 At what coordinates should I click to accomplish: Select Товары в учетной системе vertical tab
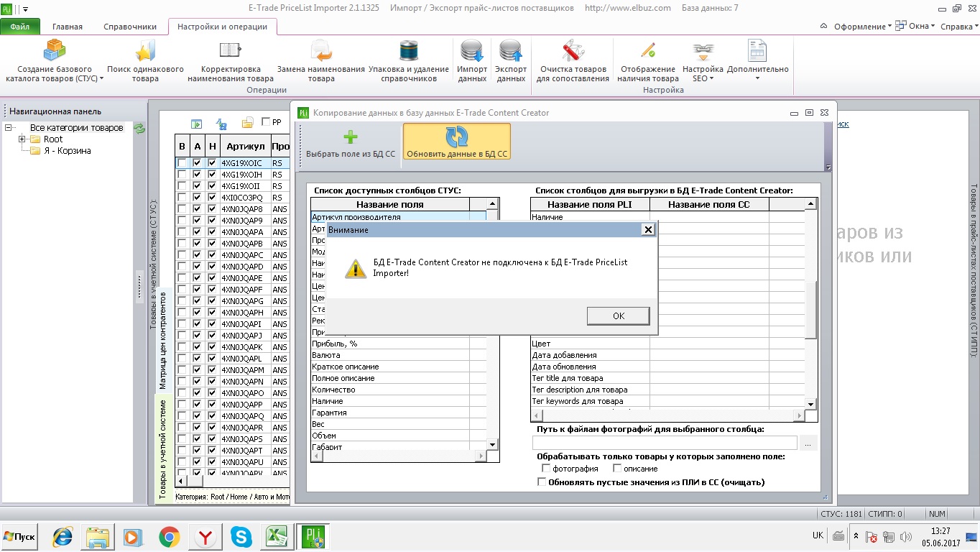tap(162, 449)
